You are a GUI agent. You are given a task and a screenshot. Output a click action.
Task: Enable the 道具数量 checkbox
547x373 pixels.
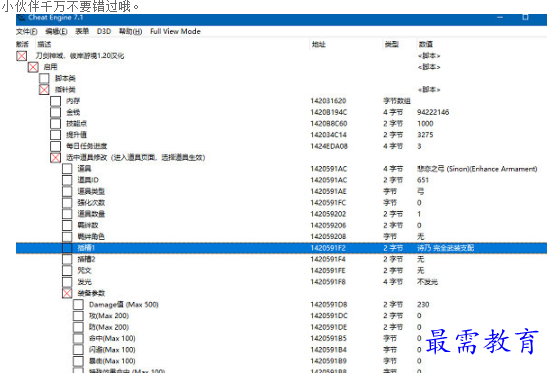67,214
